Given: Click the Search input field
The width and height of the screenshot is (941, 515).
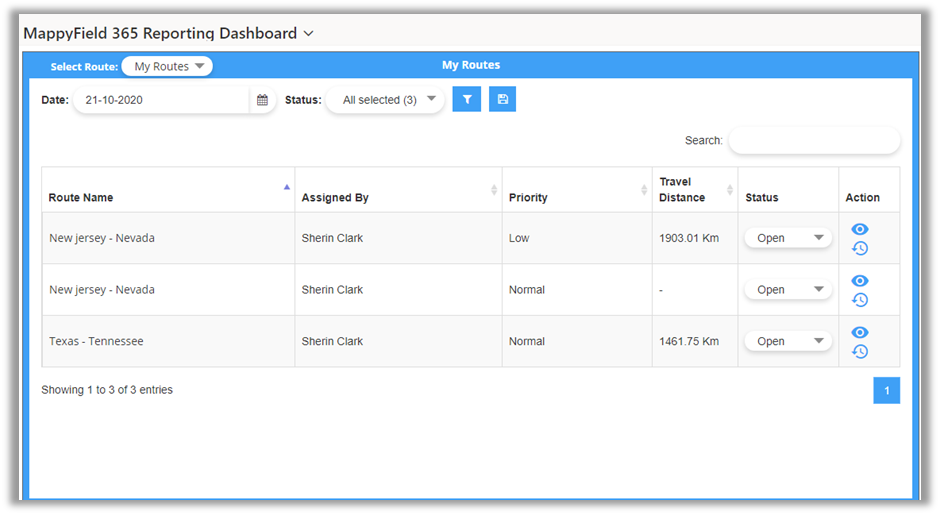Looking at the screenshot, I should 814,141.
